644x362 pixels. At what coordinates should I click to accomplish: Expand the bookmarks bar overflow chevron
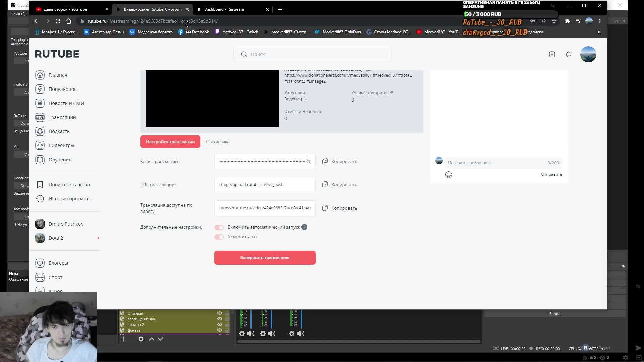[x=599, y=32]
